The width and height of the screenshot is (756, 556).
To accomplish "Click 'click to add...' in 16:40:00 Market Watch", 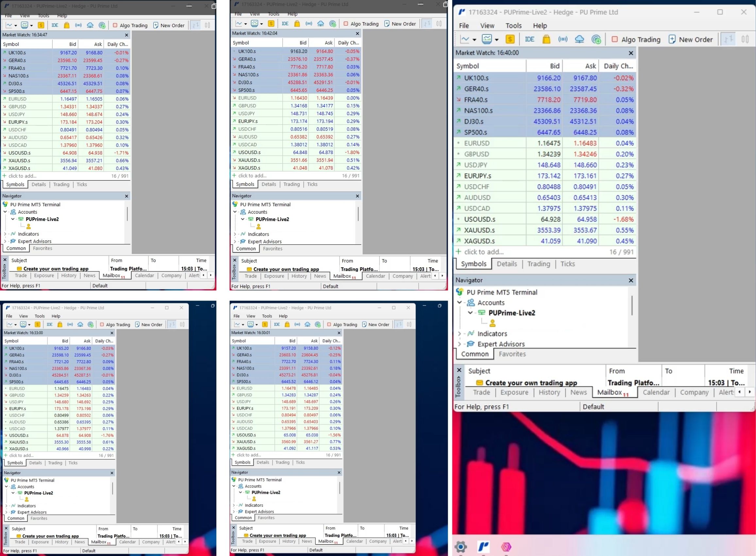I will coord(484,252).
